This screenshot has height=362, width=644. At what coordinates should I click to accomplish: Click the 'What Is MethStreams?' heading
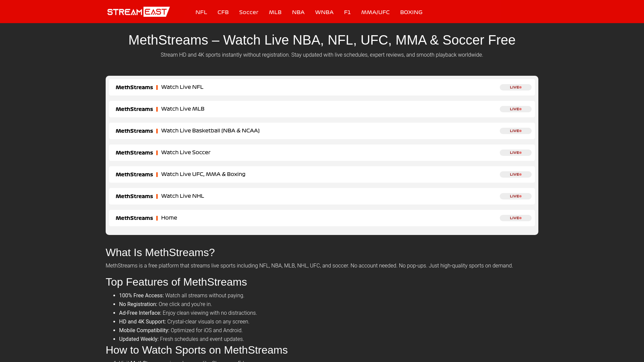pyautogui.click(x=160, y=253)
